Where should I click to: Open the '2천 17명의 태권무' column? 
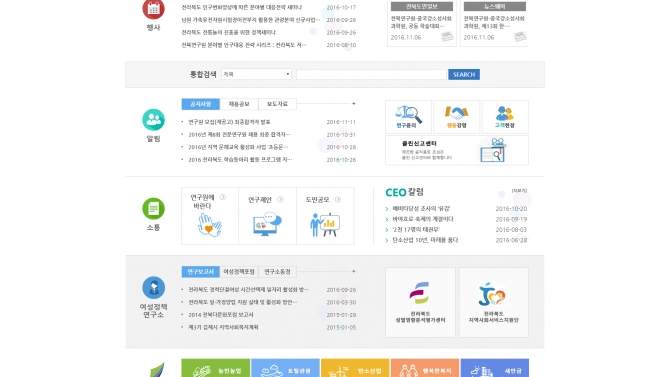pyautogui.click(x=416, y=230)
